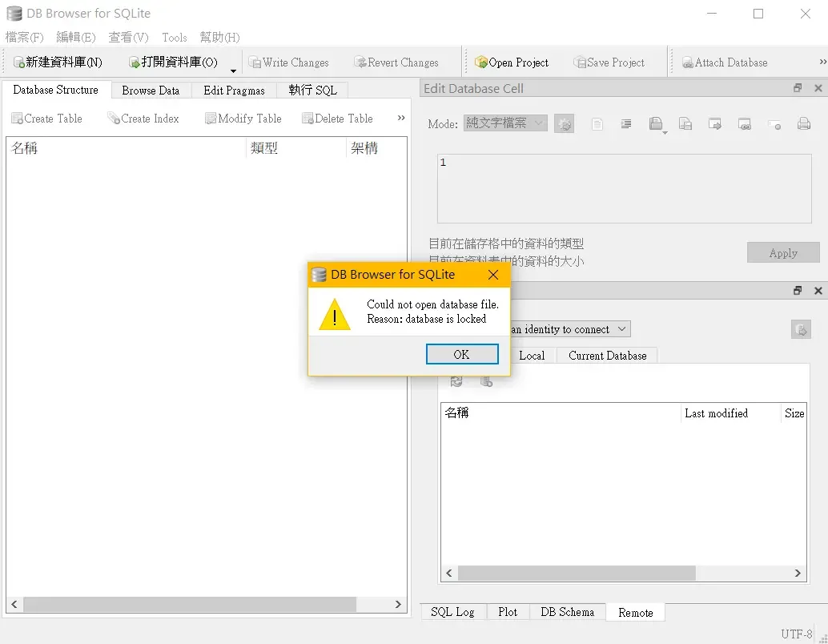Image resolution: width=828 pixels, height=644 pixels.
Task: Click the auto-format gear icon beside Mode
Action: (x=565, y=124)
